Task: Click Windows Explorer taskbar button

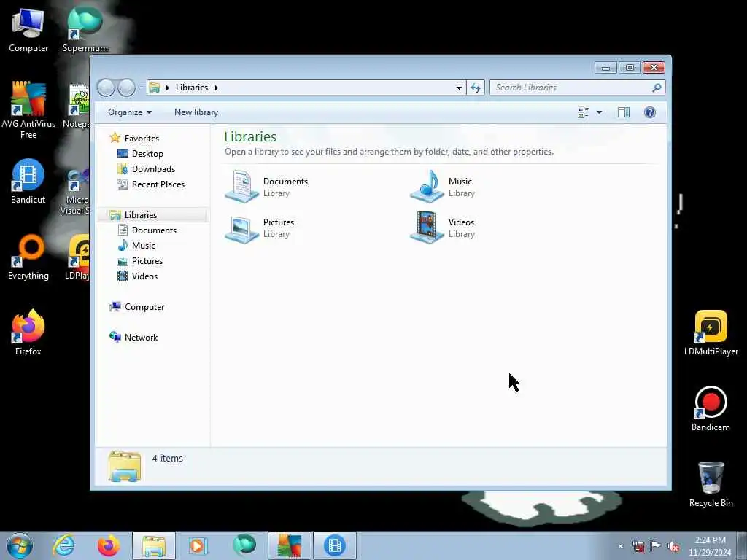Action: [x=154, y=545]
